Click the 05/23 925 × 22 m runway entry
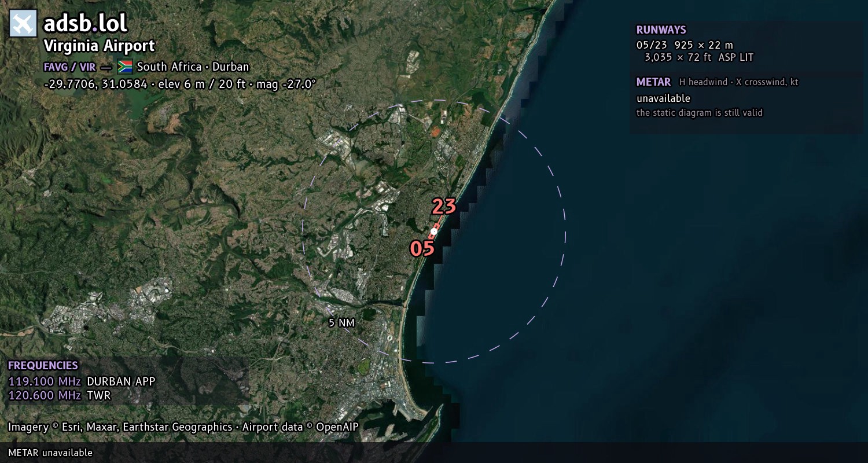Viewport: 868px width, 463px height. [x=685, y=45]
